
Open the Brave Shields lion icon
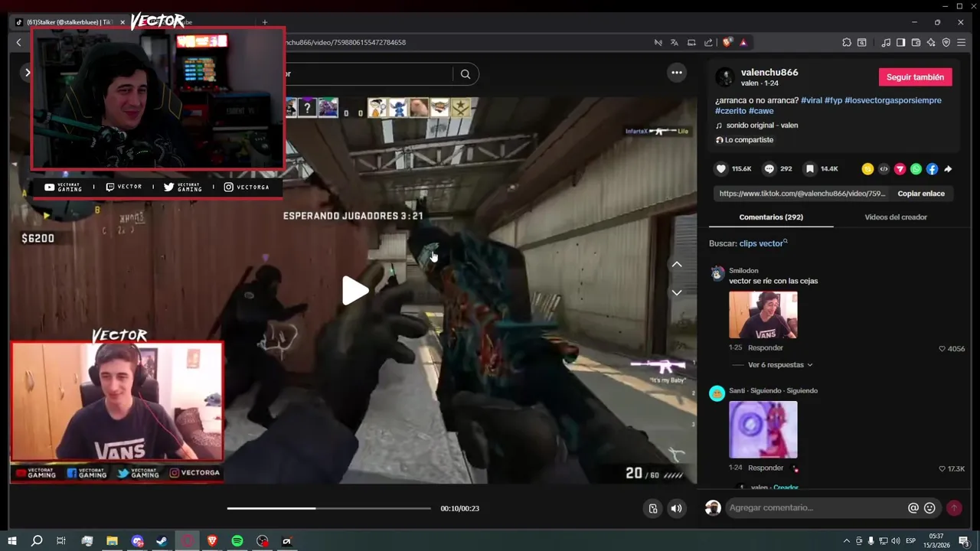pos(727,43)
